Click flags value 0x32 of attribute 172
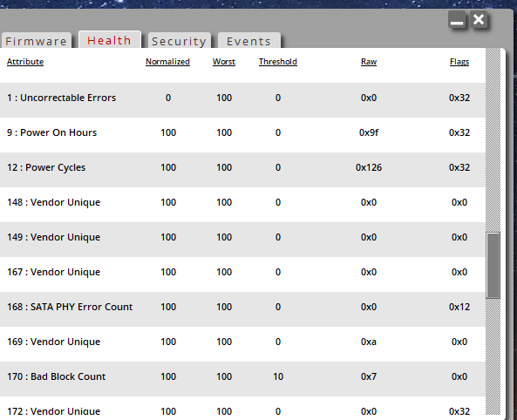 click(x=459, y=411)
